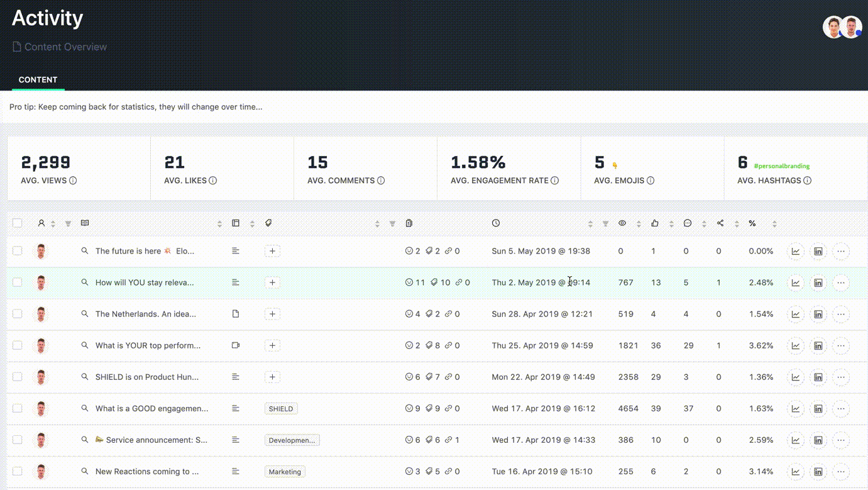Sort table by comments column arrows
868x490 pixels.
704,224
